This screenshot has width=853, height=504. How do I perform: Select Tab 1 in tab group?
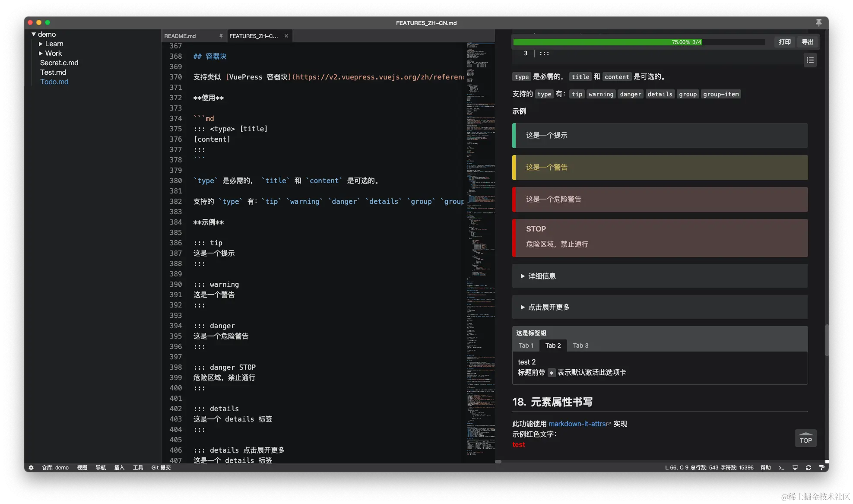pyautogui.click(x=526, y=346)
